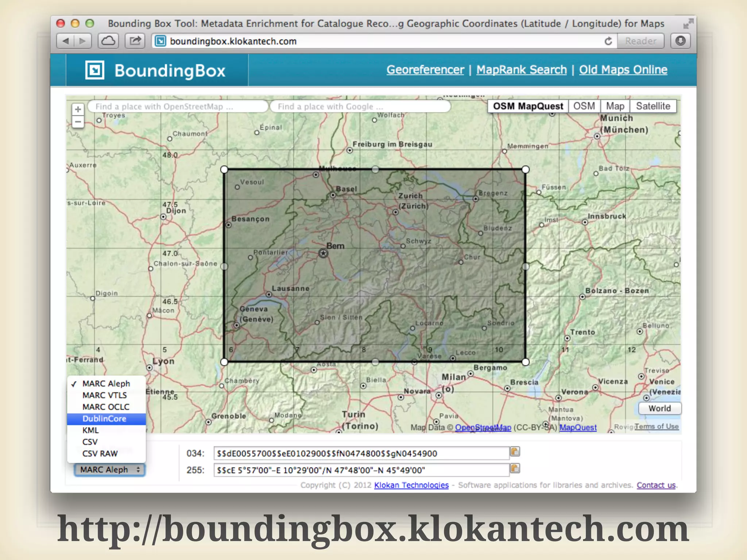Click the Dijon city label on map

click(x=176, y=211)
